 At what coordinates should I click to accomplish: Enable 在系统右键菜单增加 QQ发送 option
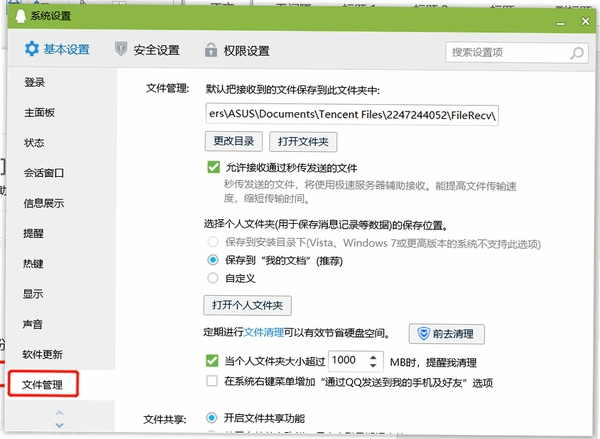(x=212, y=381)
